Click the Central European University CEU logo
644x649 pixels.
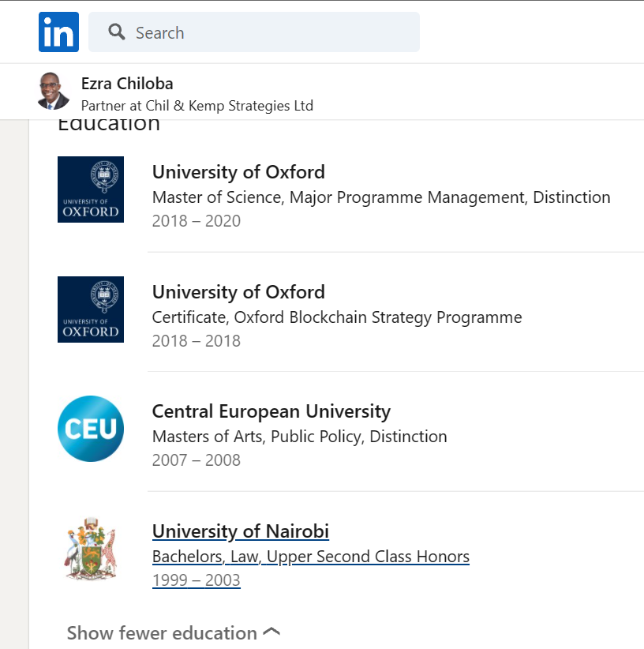[x=91, y=429]
